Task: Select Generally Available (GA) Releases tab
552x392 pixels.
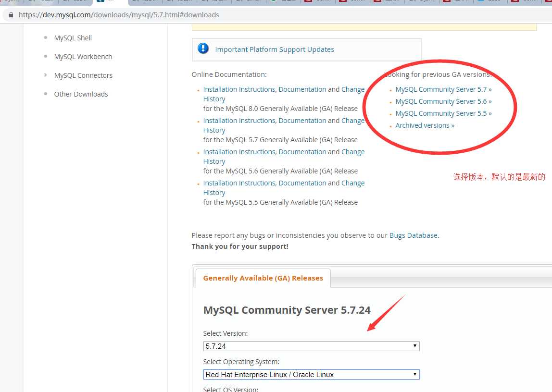Action: click(x=263, y=278)
